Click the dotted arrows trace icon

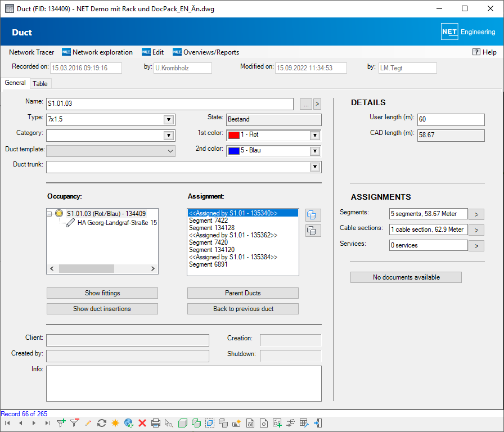pyautogui.click(x=291, y=423)
